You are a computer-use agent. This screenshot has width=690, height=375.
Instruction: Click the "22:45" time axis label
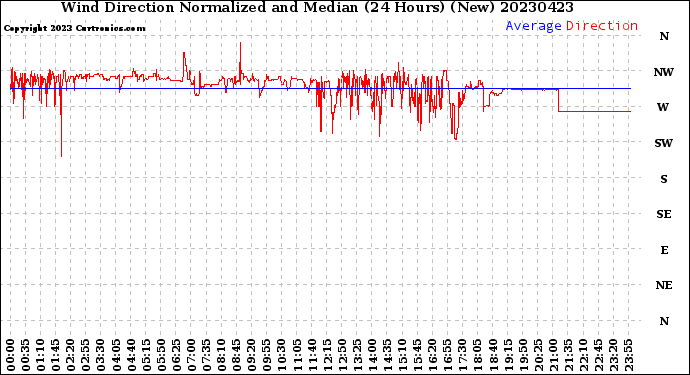(x=598, y=355)
